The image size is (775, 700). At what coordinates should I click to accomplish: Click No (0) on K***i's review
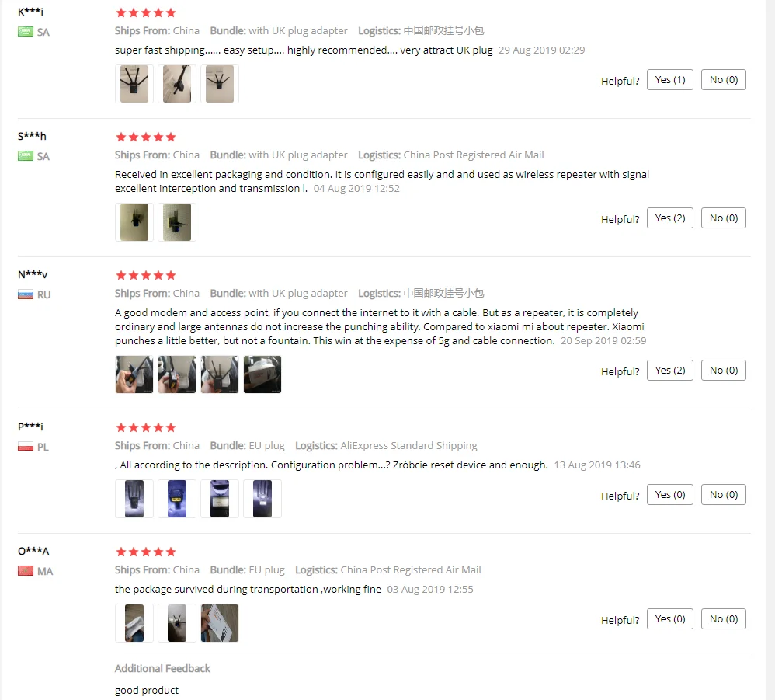[x=723, y=80]
